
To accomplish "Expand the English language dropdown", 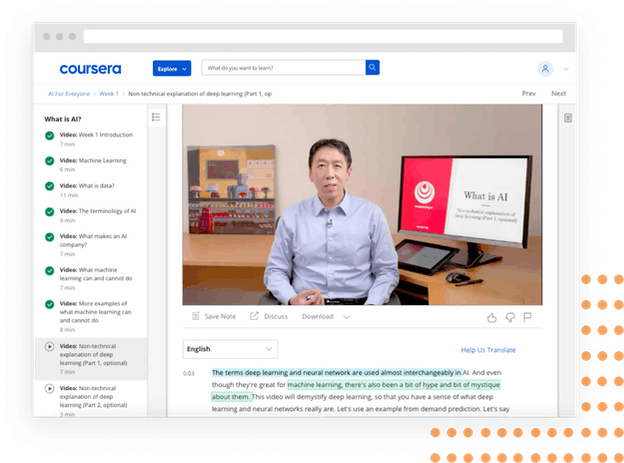I will (229, 349).
